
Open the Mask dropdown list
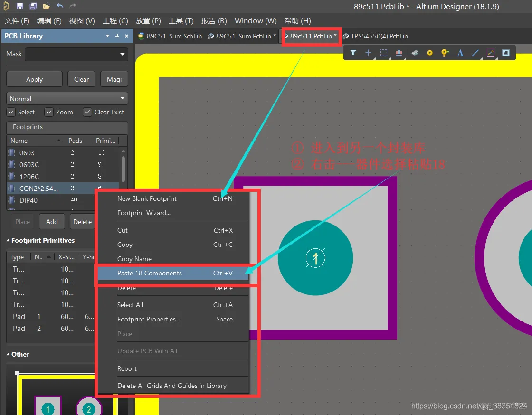click(122, 54)
